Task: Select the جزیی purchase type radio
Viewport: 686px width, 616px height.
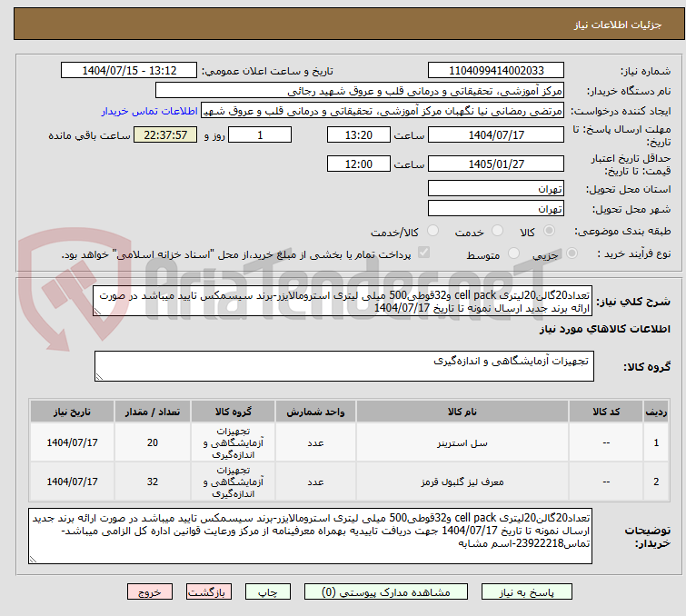Action: 572,253
